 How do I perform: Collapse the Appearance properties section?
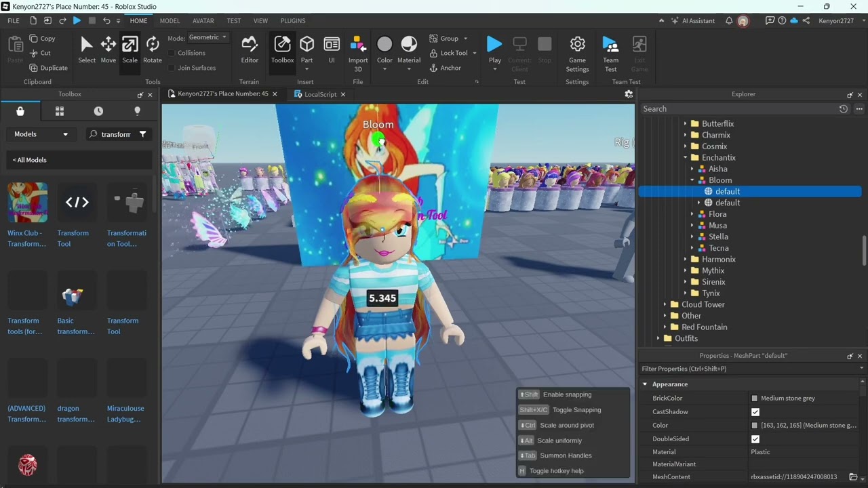[645, 384]
